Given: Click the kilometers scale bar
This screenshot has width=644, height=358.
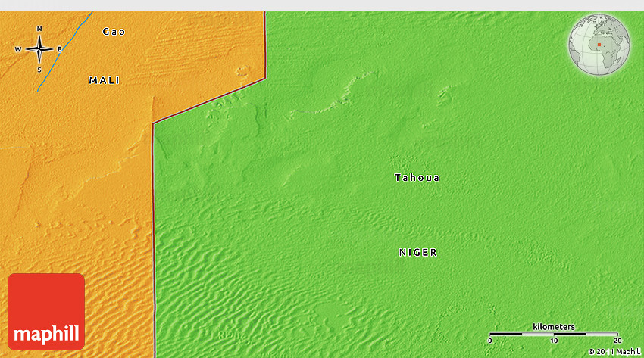Looking at the screenshot, I should pyautogui.click(x=554, y=334).
